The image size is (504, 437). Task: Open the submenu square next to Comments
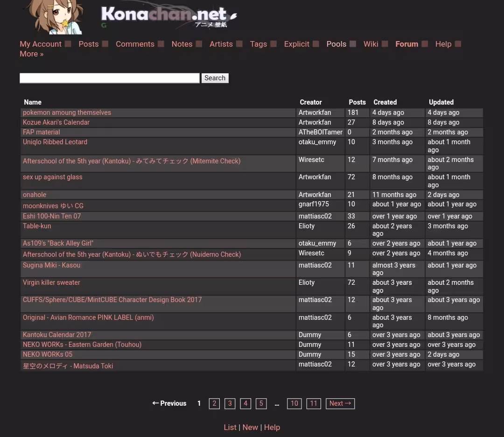(x=161, y=44)
